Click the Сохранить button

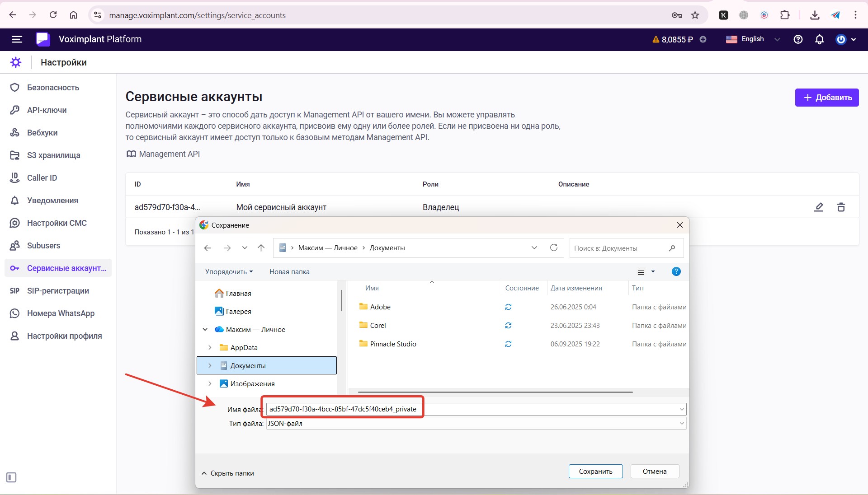pos(595,472)
